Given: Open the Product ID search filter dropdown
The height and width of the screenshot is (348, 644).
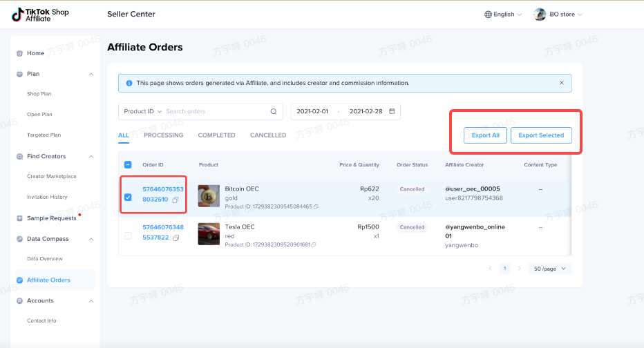Looking at the screenshot, I should (x=142, y=111).
